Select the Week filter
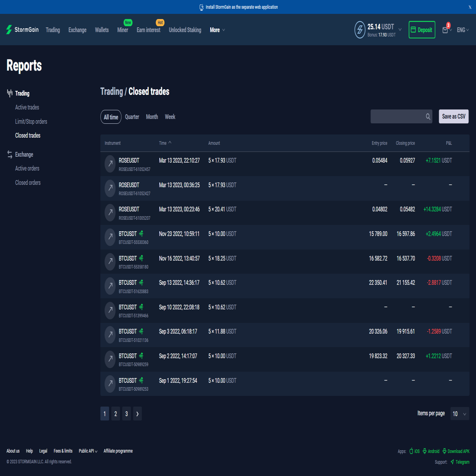The image size is (476, 476). [x=170, y=117]
